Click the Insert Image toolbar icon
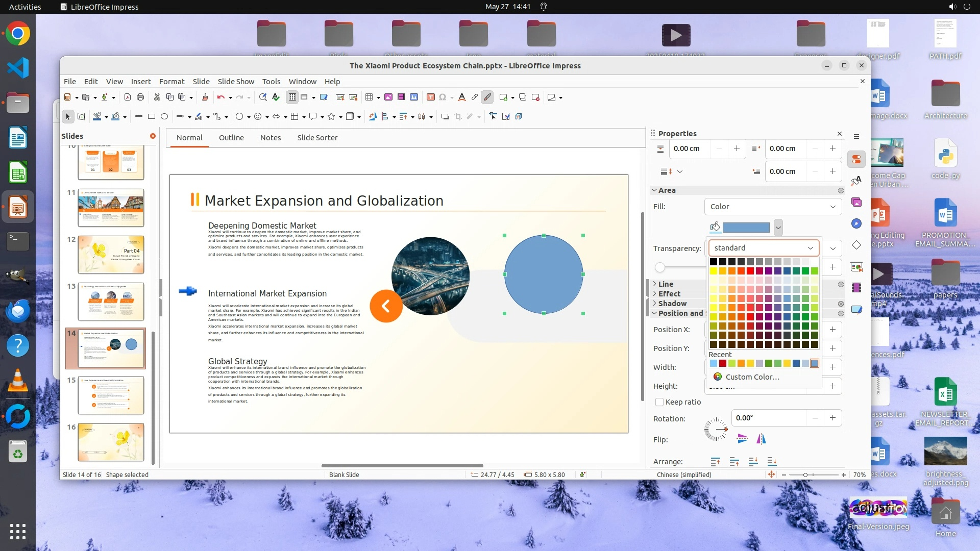 pyautogui.click(x=388, y=97)
